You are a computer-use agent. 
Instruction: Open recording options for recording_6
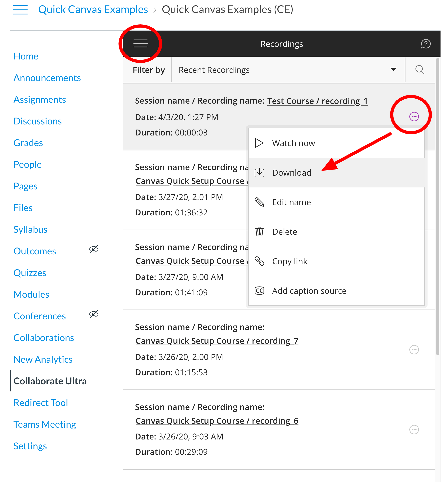(x=414, y=430)
